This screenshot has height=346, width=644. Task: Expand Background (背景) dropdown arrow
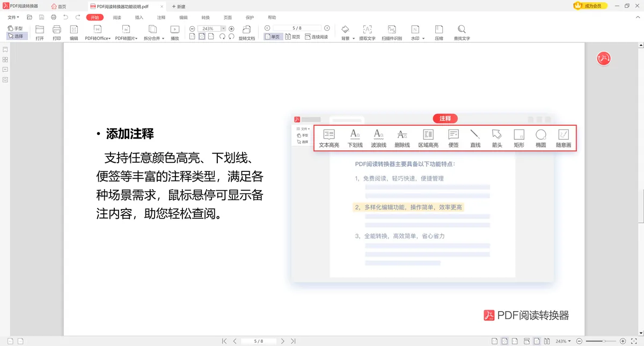(354, 39)
